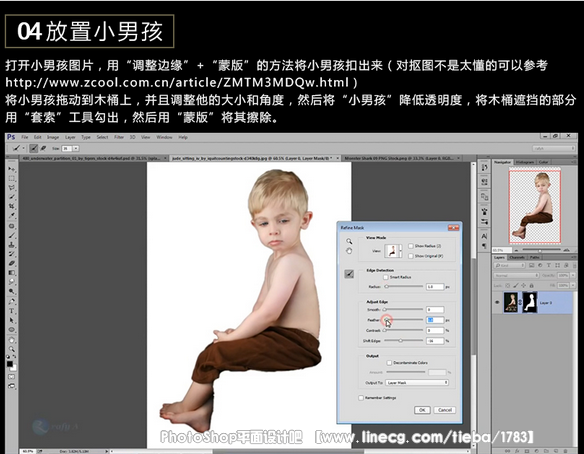Open the workspace switcher dropdown
Viewport: 584px width, 454px height.
click(553, 148)
